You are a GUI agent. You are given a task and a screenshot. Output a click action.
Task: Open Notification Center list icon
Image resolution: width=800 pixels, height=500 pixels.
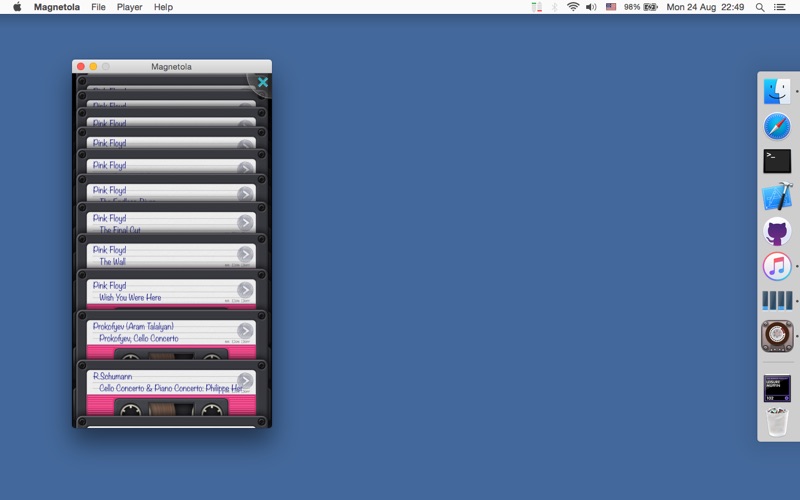tap(780, 7)
